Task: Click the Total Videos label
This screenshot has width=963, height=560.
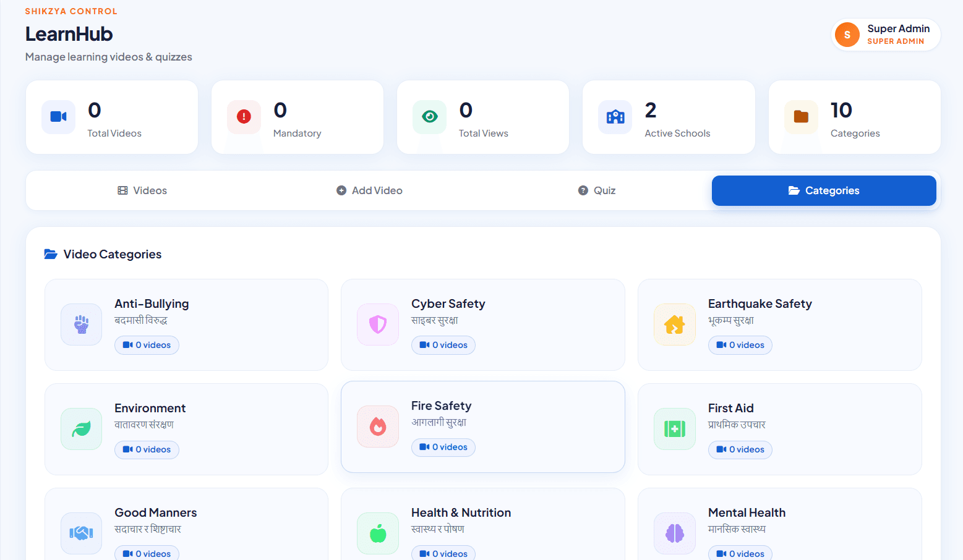Action: click(114, 133)
